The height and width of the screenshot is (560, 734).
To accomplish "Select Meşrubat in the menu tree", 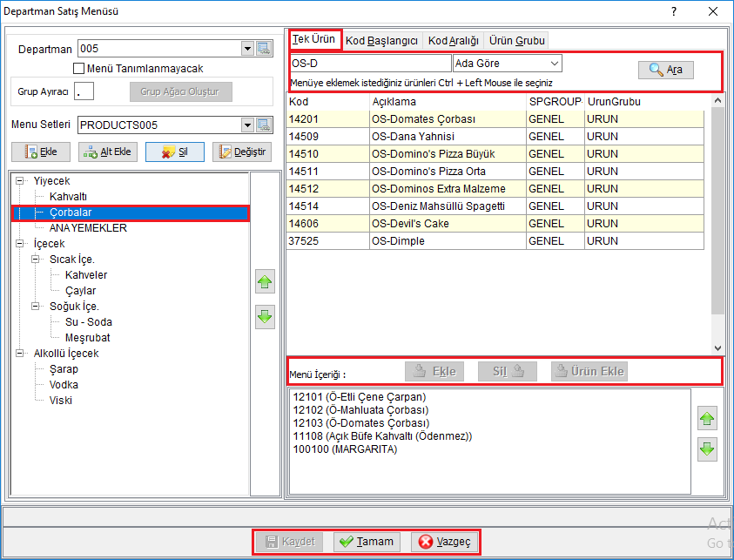I will (88, 338).
